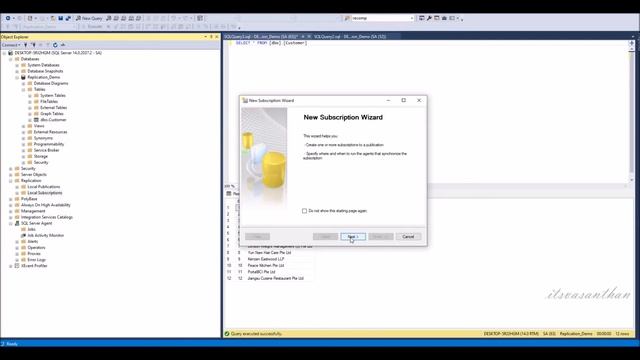The image size is (640, 360).
Task: Click Cancel in the New Subscription Wizard
Action: point(408,237)
